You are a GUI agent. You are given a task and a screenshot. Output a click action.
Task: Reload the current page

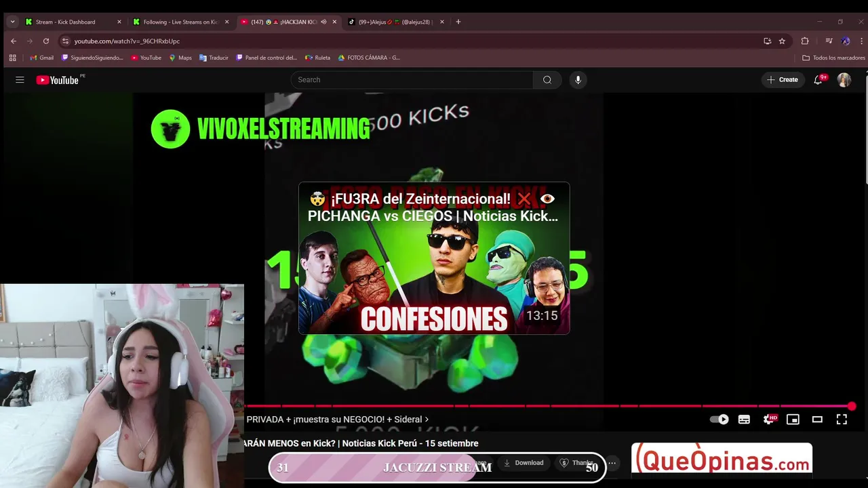point(46,41)
